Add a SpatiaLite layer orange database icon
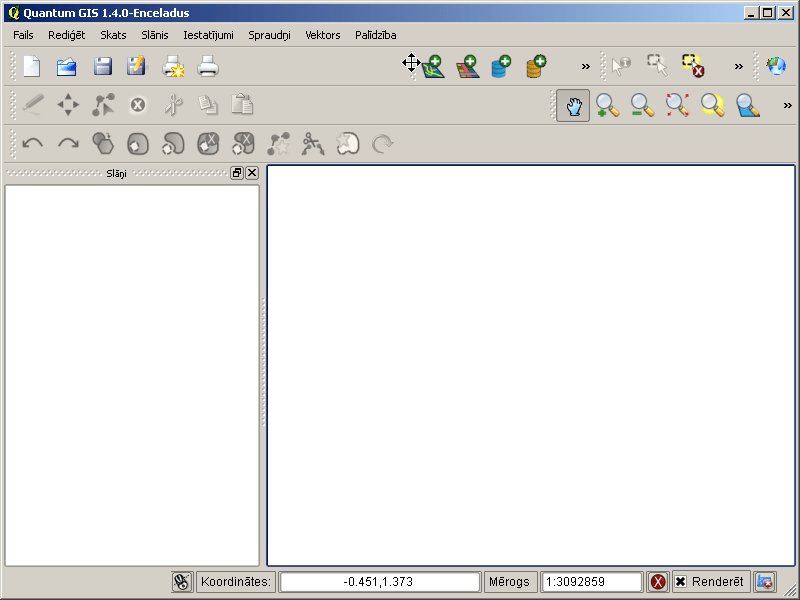The height and width of the screenshot is (600, 800). pos(536,66)
